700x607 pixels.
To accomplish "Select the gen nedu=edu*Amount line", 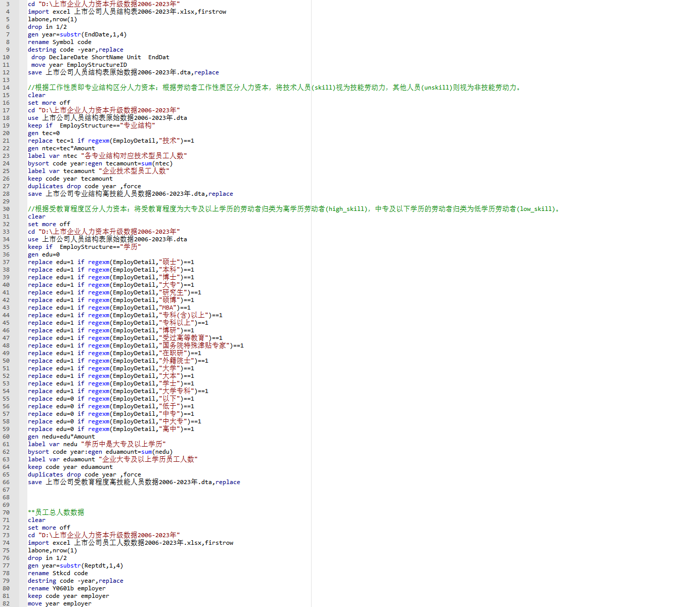I will [x=61, y=437].
